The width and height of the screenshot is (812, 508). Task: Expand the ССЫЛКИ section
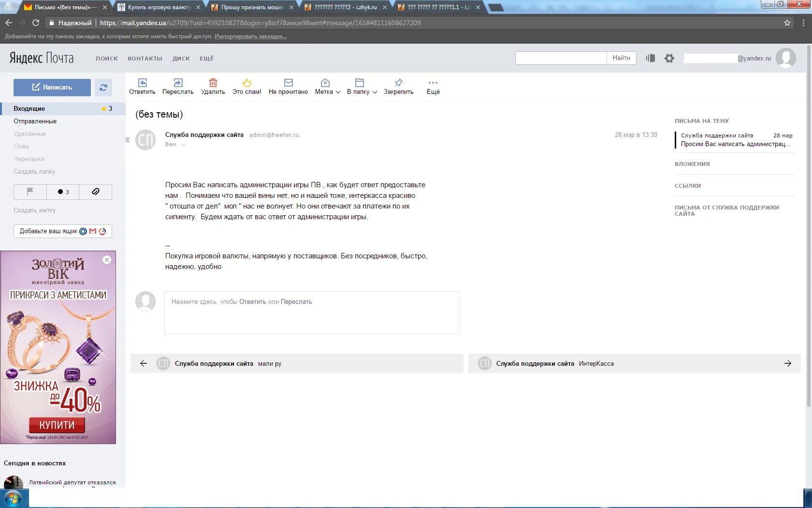[x=688, y=186]
